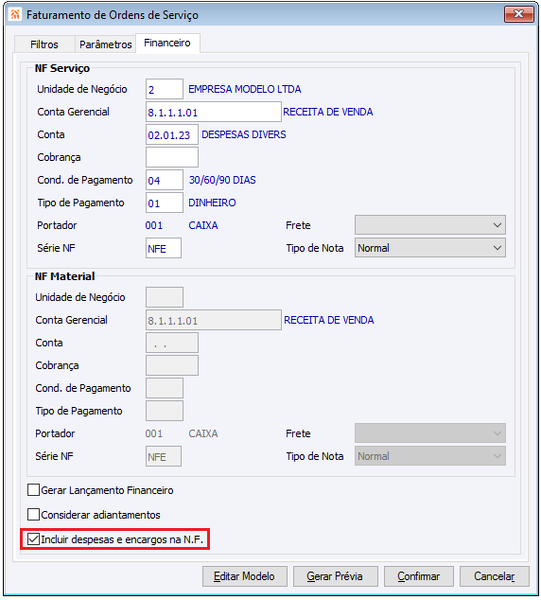Switch to the Filtros tab

[44, 44]
